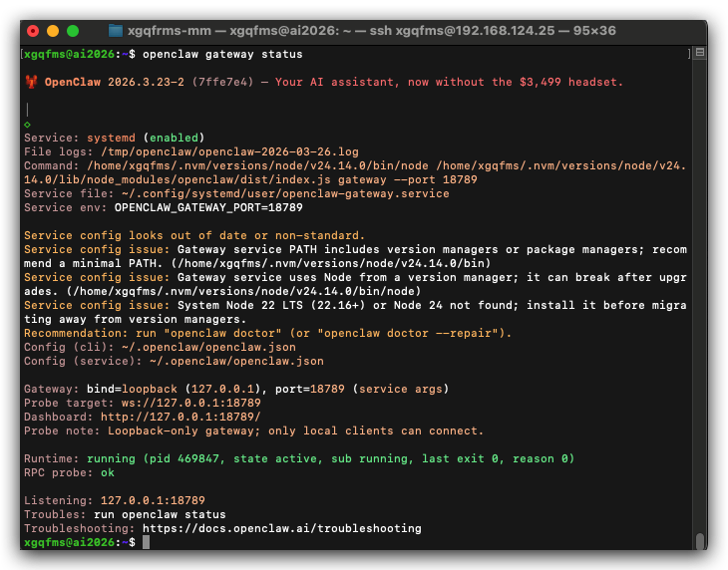Click the Config (service) openclaw.json path
Image resolution: width=728 pixels, height=570 pixels.
click(236, 361)
